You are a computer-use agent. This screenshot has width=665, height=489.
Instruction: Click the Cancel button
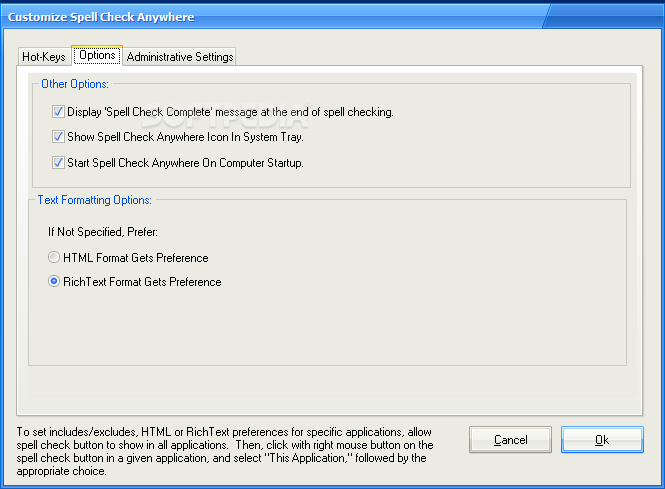510,439
